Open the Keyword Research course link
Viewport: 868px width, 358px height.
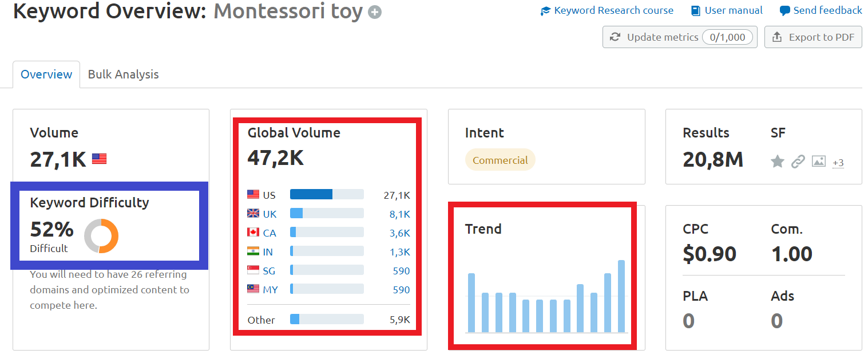point(613,10)
